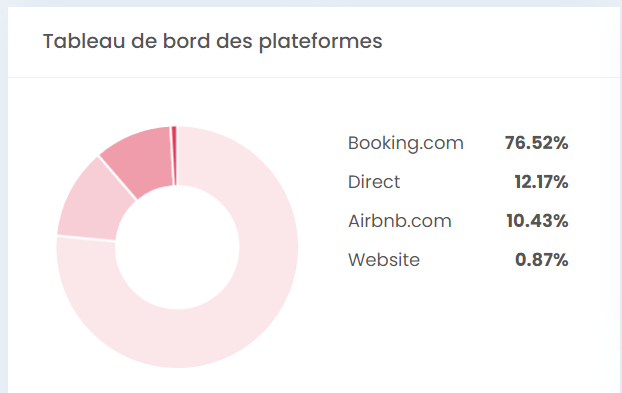Select the 76.52% percentage value
Image resolution: width=622 pixels, height=393 pixels.
[x=536, y=143]
